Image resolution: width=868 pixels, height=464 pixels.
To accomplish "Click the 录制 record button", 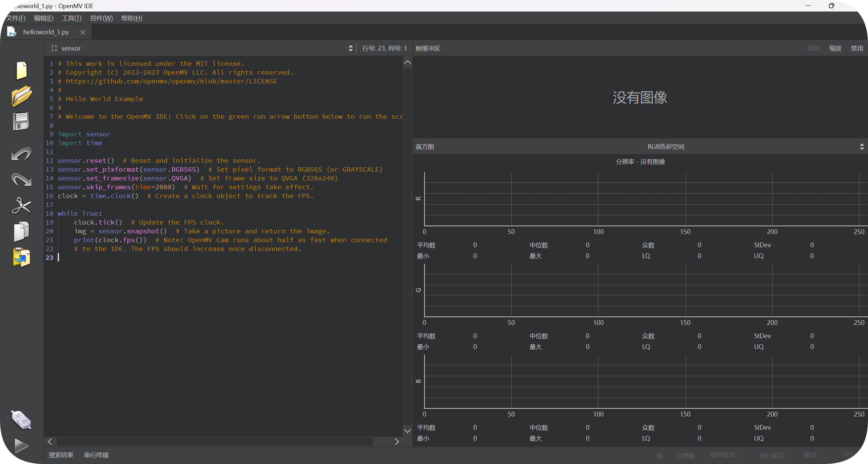I will pyautogui.click(x=813, y=48).
